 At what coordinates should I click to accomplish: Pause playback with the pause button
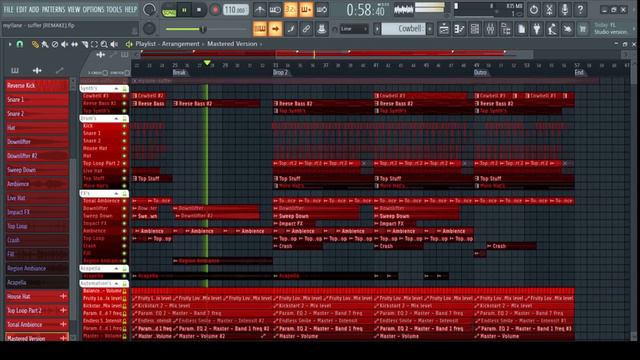pos(184,10)
